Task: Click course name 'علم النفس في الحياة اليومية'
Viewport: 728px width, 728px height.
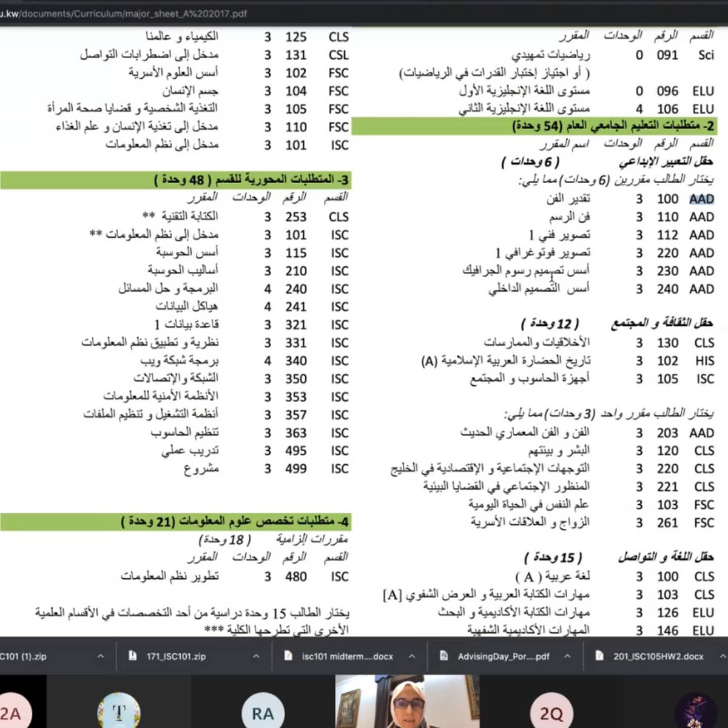Action: (529, 505)
